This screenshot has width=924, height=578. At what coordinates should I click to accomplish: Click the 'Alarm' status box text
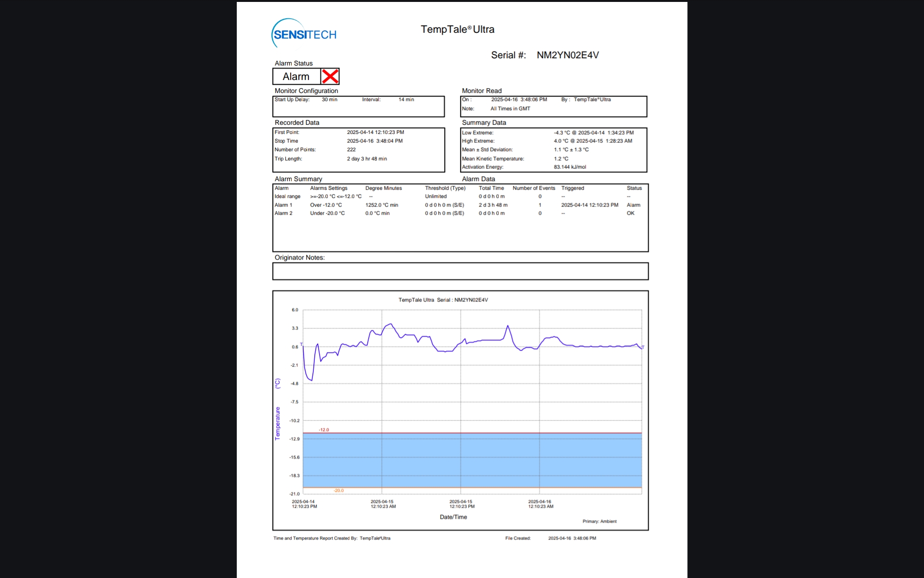tap(296, 77)
